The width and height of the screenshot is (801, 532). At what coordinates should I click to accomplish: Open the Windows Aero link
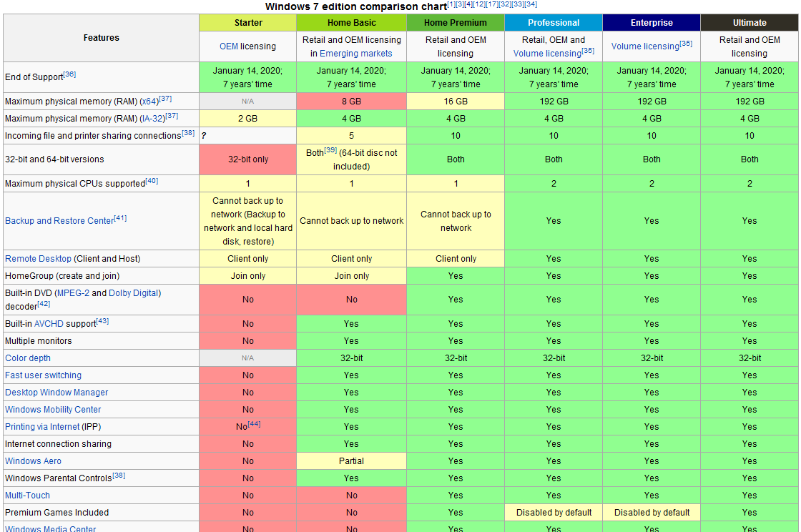point(33,461)
